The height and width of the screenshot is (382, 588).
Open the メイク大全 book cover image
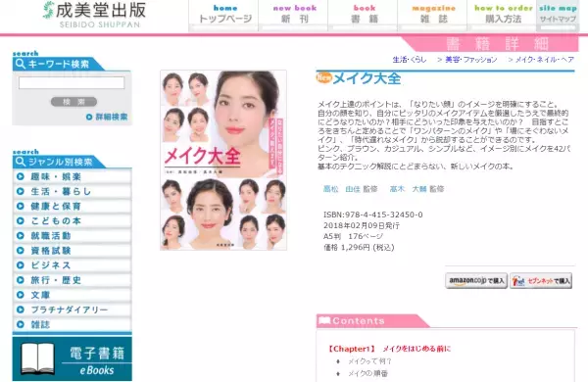(x=223, y=160)
